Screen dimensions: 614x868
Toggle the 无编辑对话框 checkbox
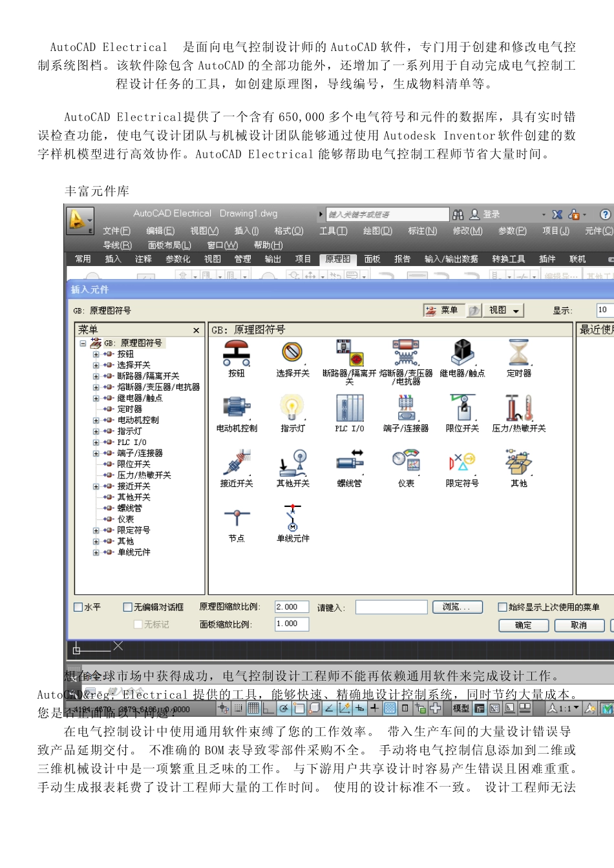tap(128, 607)
